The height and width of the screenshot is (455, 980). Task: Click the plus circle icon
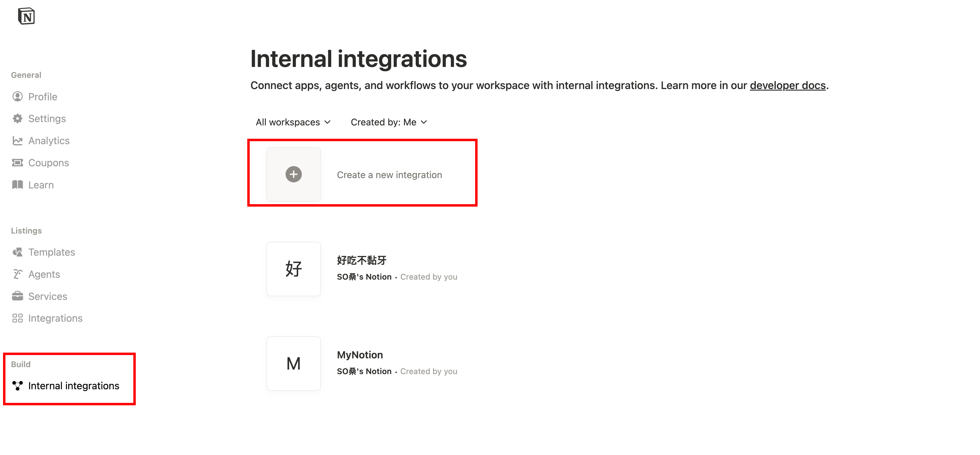293,174
